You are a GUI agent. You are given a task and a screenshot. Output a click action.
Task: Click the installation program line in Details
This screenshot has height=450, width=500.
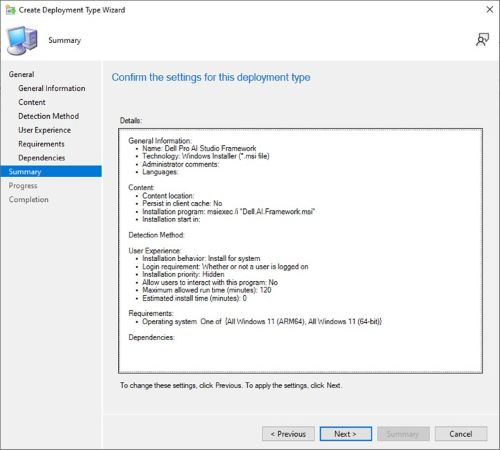tap(229, 211)
